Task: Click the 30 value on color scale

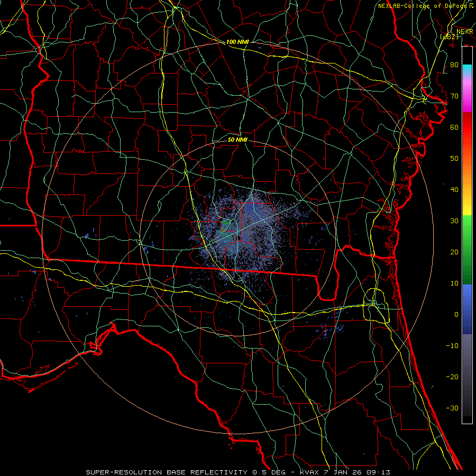Action: click(x=454, y=221)
